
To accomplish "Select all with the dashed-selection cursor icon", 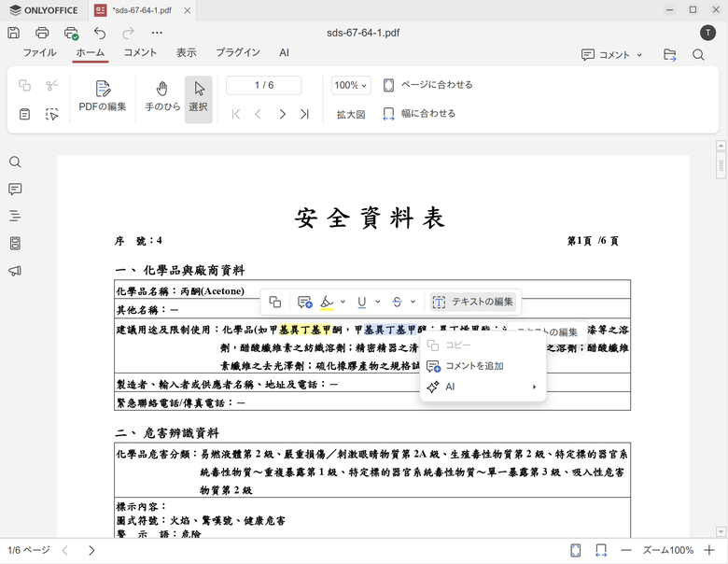I will coord(52,114).
